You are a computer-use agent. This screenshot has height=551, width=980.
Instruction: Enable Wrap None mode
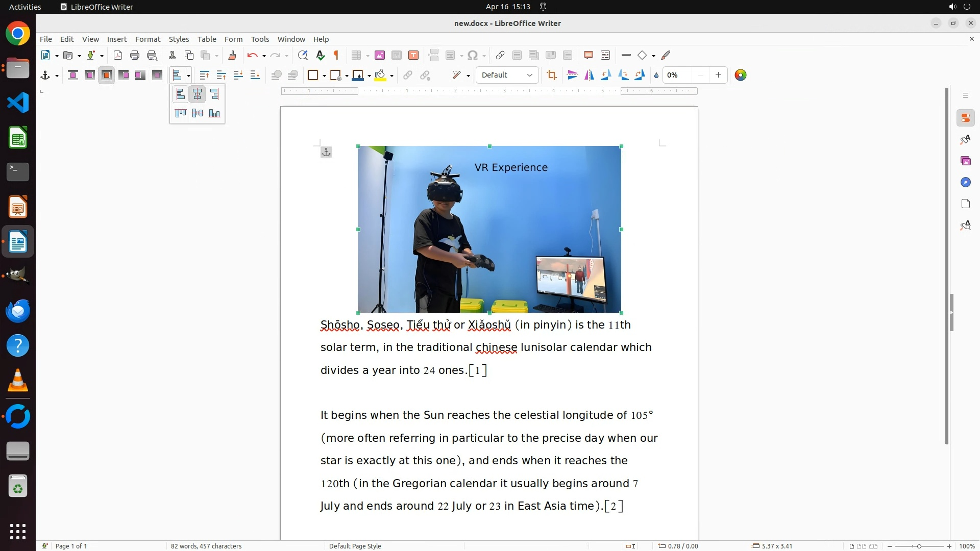(73, 75)
